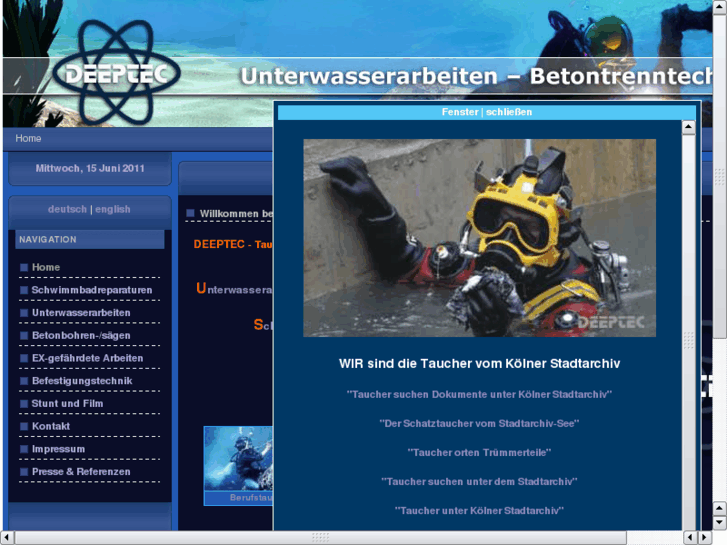Open "Taucher suchen unter dem Stadtarchiv" link
Image resolution: width=727 pixels, height=545 pixels.
pos(479,481)
